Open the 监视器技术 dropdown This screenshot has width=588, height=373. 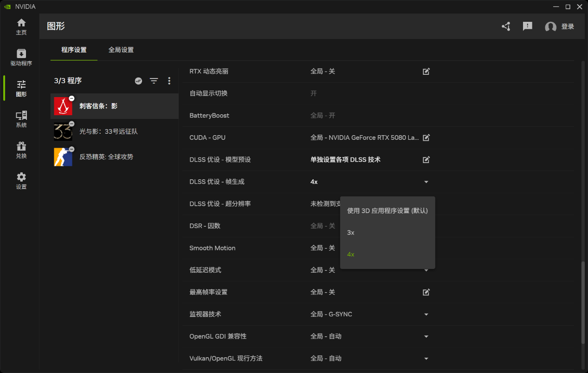pos(426,314)
